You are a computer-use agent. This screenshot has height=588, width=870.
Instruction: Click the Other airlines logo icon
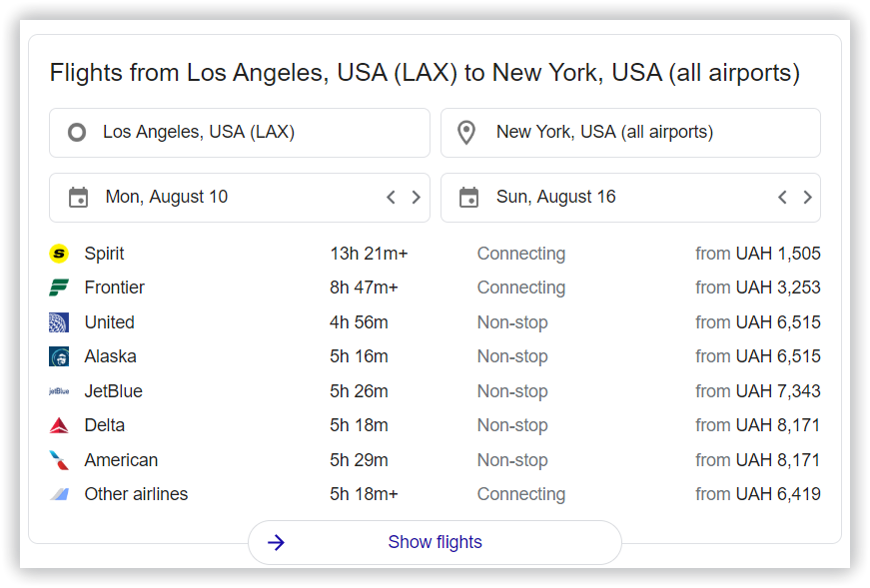(x=59, y=494)
